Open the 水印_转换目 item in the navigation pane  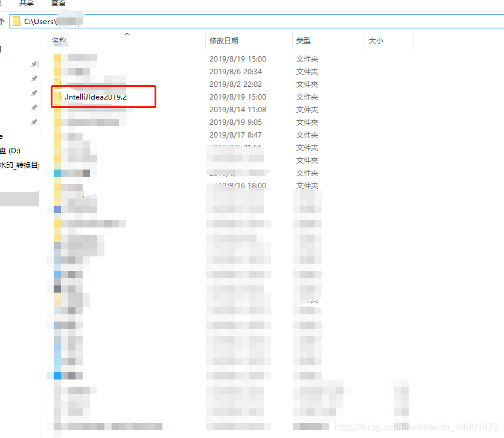[19, 165]
